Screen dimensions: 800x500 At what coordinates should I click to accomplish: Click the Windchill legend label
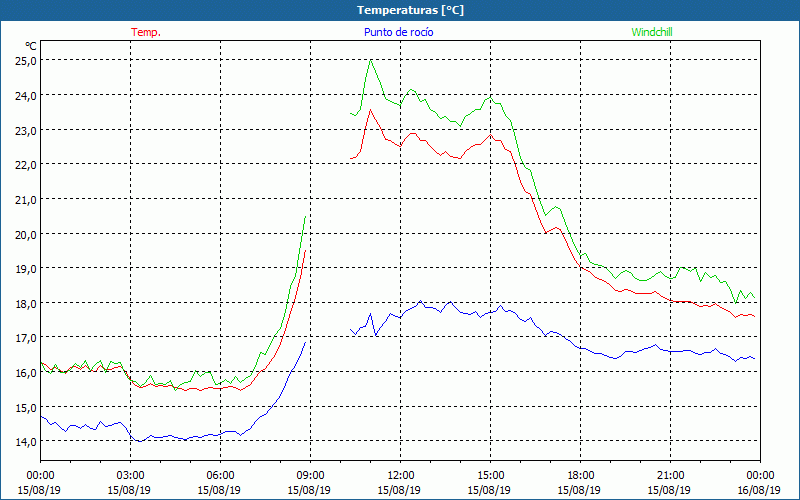tap(652, 32)
